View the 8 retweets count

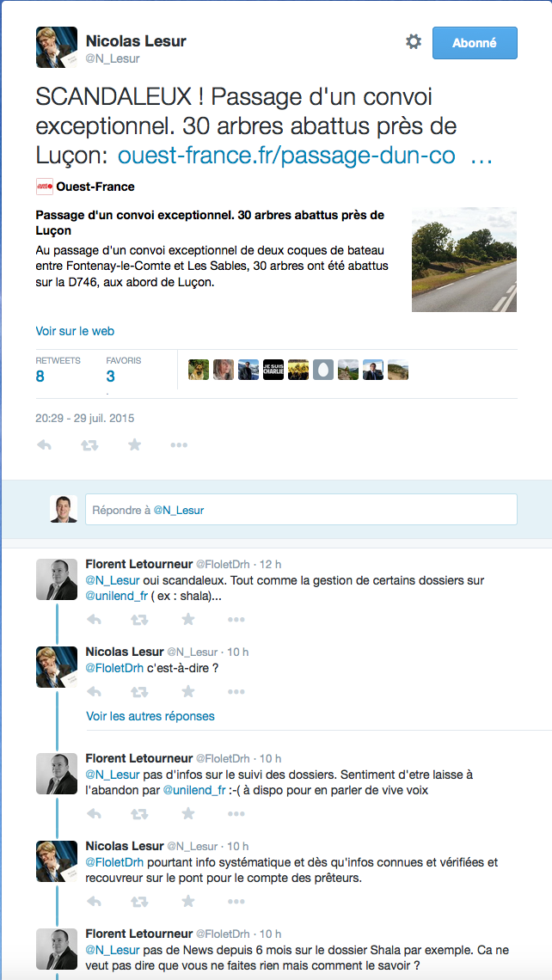point(40,377)
